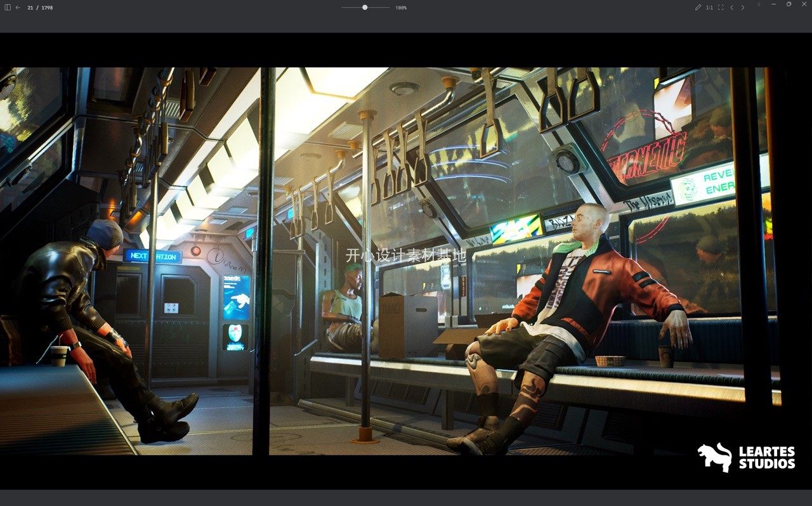Click the Chinese watermark text on image
Viewport: 812px width, 506px height.
[405, 256]
